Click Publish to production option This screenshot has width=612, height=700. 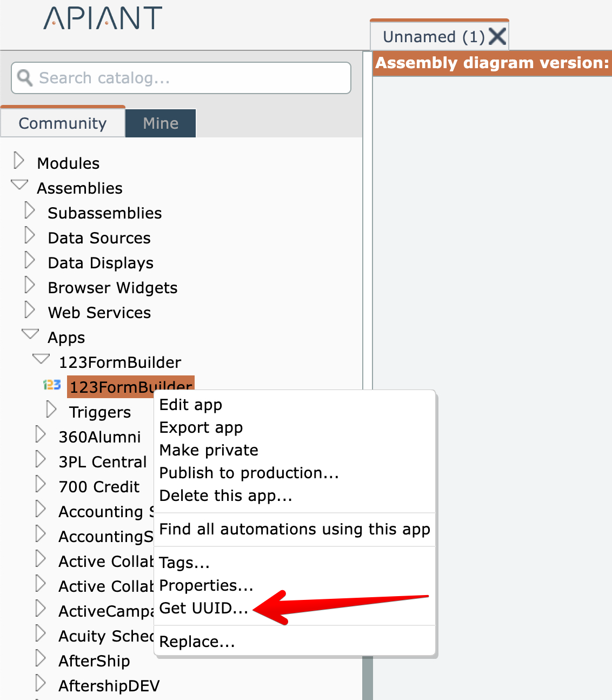(x=249, y=473)
